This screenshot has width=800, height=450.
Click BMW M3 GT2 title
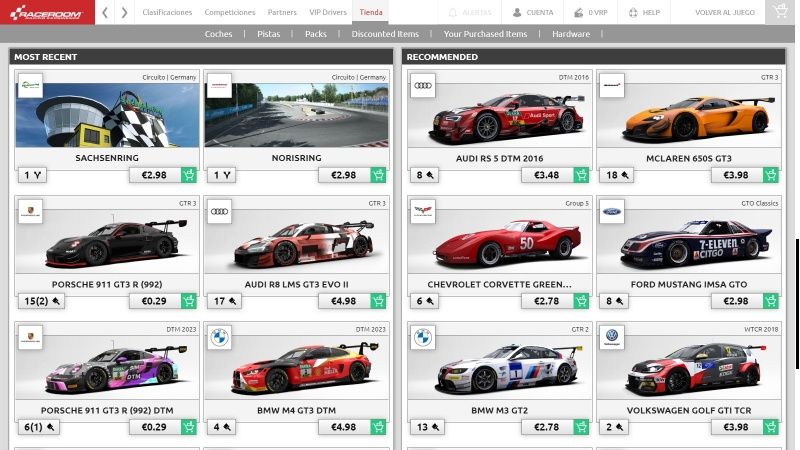pyautogui.click(x=499, y=410)
